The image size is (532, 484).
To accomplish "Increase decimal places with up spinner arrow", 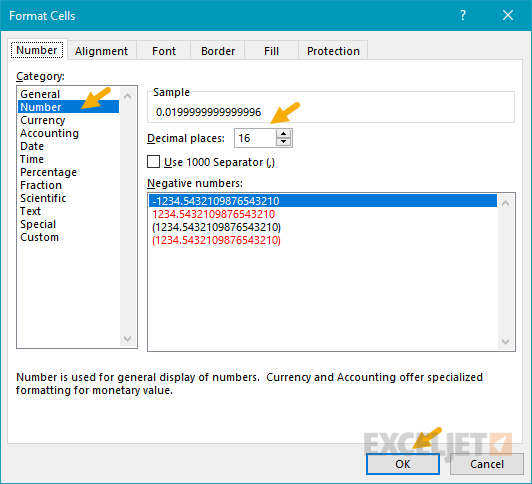I will (283, 134).
